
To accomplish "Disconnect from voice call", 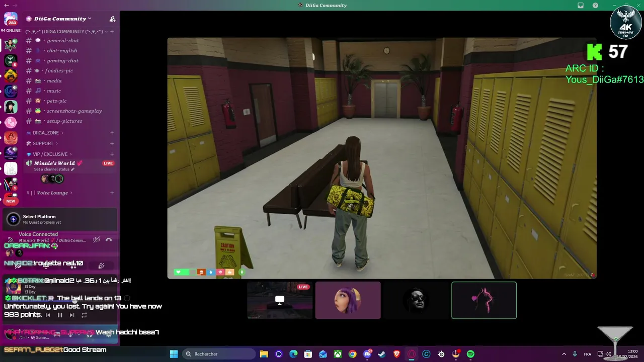I will (109, 240).
